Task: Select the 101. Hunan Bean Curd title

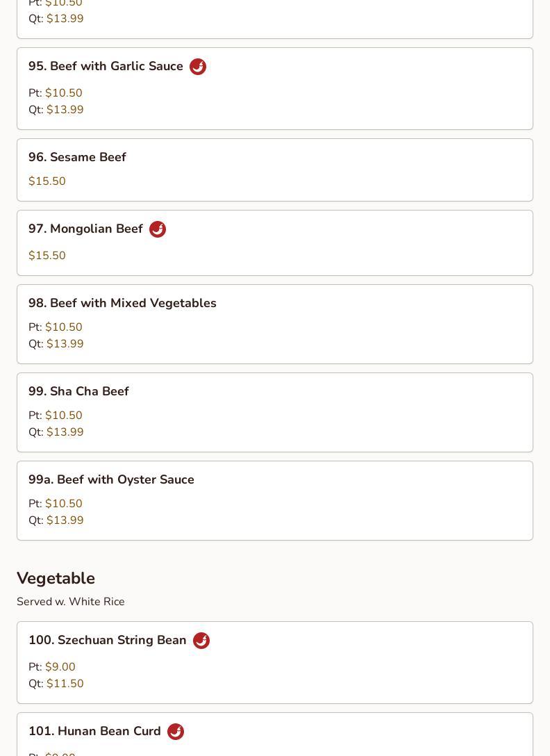Action: tap(94, 731)
